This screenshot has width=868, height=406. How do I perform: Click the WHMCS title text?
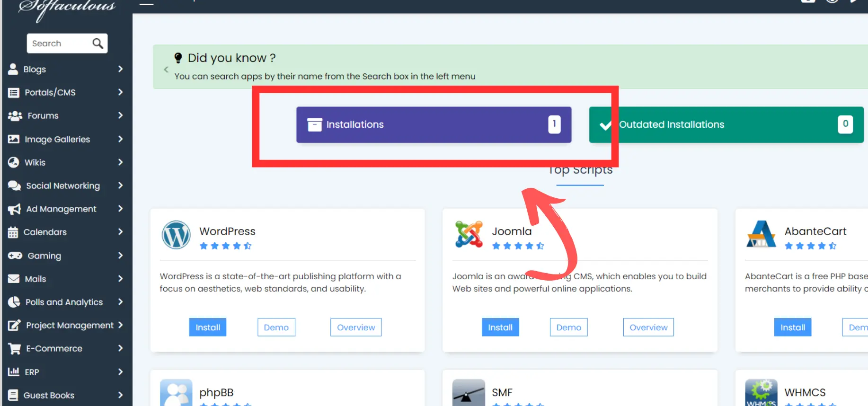pyautogui.click(x=805, y=393)
